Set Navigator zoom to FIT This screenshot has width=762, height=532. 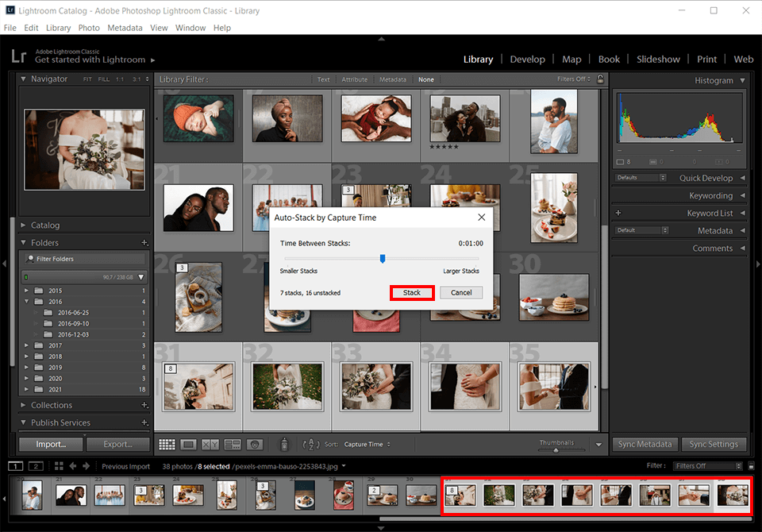click(87, 79)
